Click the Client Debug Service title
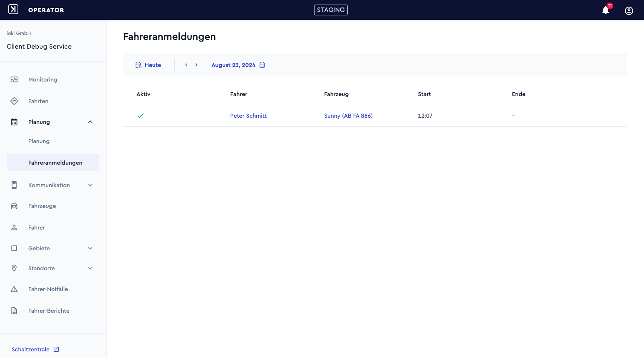The image size is (644, 358). (39, 47)
